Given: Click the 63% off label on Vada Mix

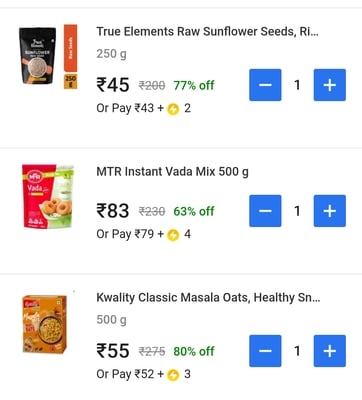Looking at the screenshot, I should pyautogui.click(x=194, y=211).
